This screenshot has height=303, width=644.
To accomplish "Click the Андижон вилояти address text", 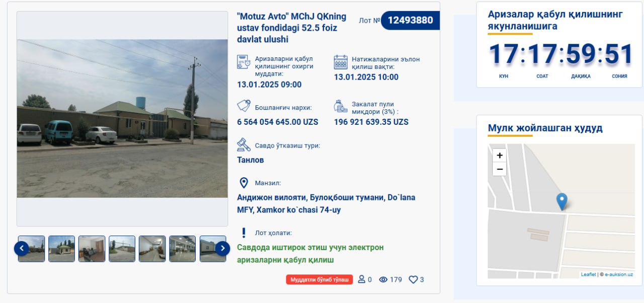I will pyautogui.click(x=326, y=203).
